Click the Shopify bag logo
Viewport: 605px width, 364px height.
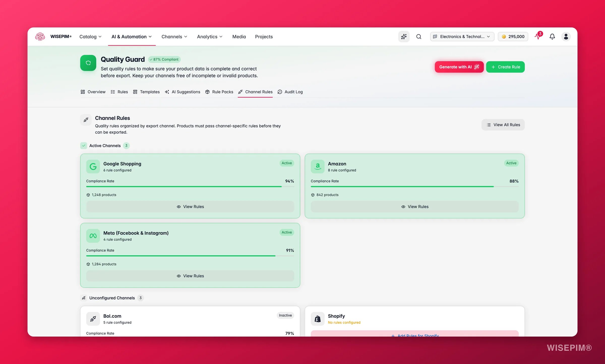pos(318,319)
